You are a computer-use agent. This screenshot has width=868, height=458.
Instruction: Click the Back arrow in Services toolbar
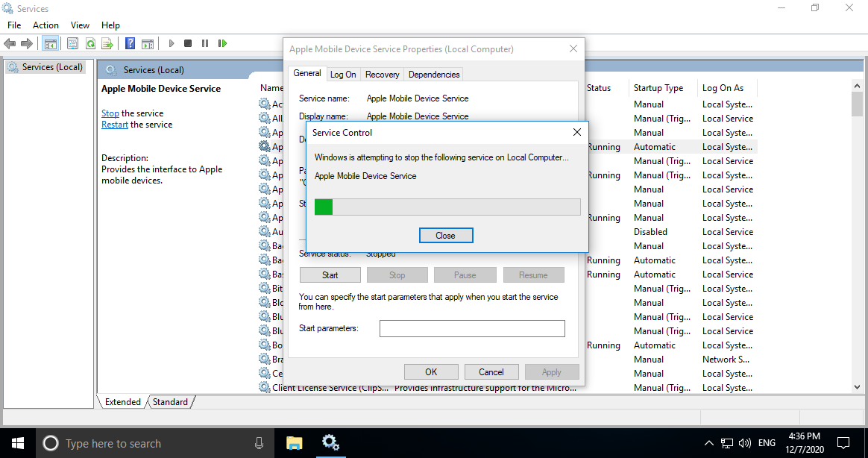pos(10,43)
